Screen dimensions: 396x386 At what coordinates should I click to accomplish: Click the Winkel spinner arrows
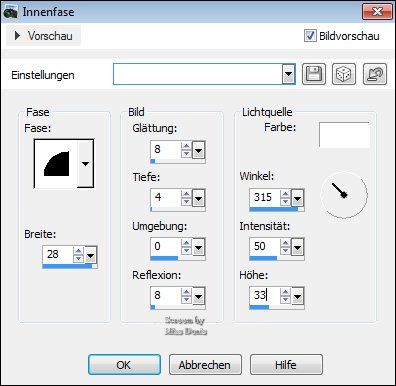tap(285, 198)
